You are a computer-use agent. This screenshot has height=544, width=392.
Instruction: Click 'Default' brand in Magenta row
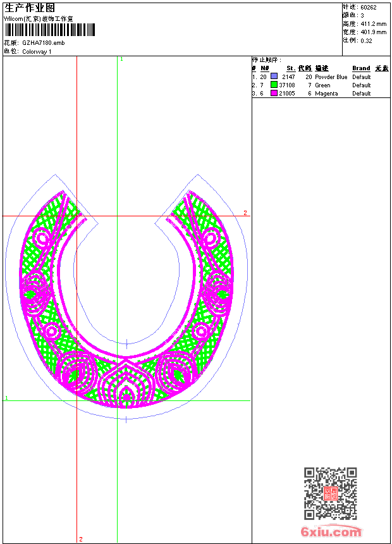362,94
